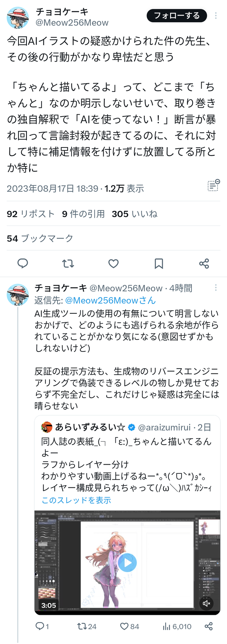View the 92 リポスト list
Screen dimensions: 227x644
[x=31, y=214]
